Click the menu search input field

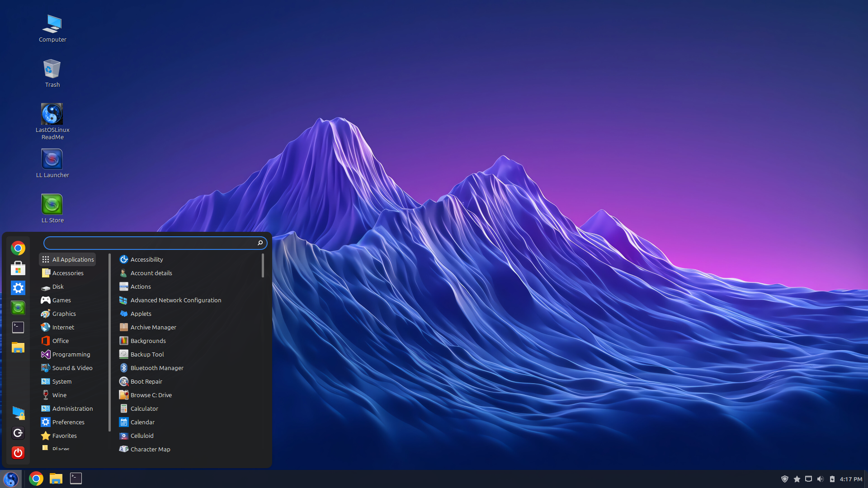pos(155,243)
